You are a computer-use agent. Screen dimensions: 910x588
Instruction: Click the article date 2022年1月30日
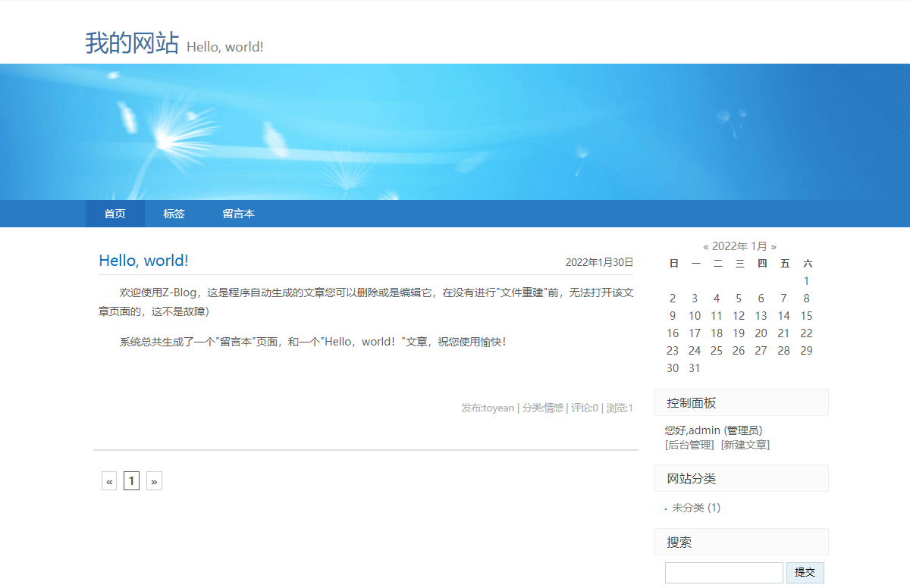click(x=599, y=262)
